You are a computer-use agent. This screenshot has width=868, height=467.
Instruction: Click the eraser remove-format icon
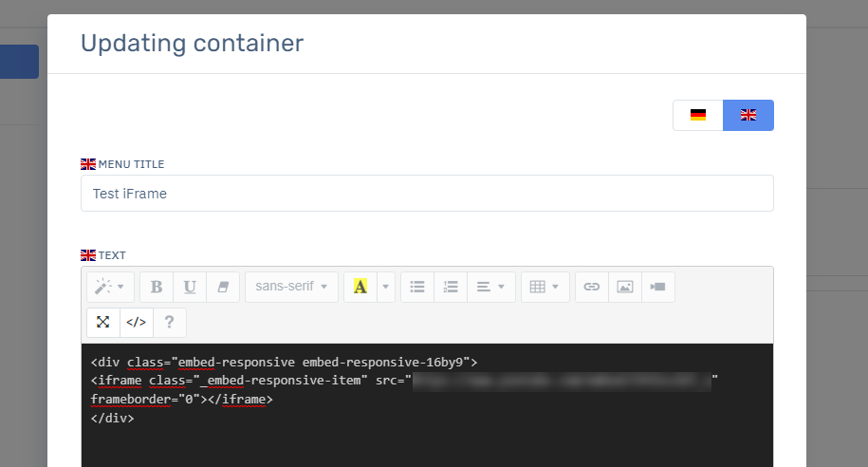tap(223, 287)
